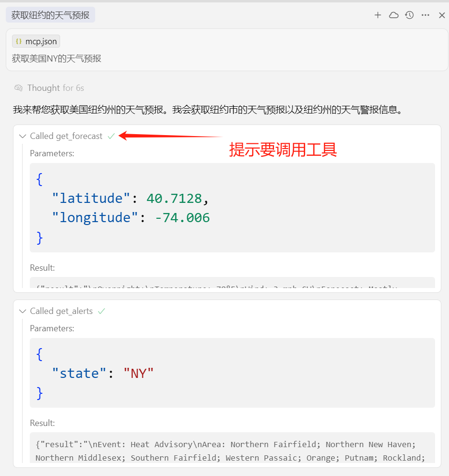This screenshot has height=476, width=449.
Task: Click the "longitude" key in parameters
Action: pyautogui.click(x=95, y=218)
